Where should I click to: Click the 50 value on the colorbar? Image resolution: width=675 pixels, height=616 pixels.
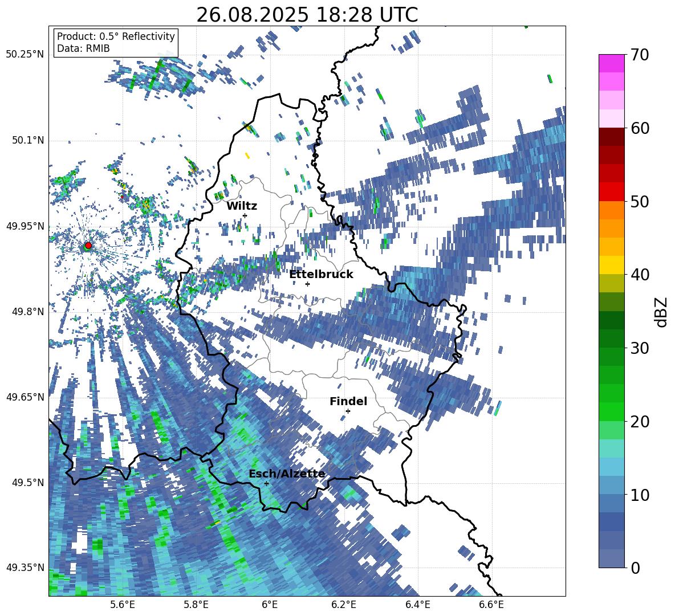639,201
